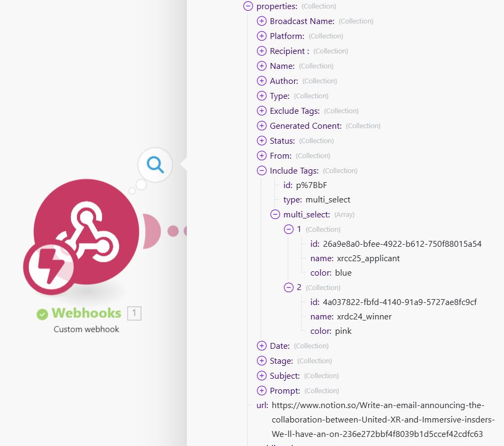Click the Custom webhook subtitle
This screenshot has height=446, width=504.
pos(86,329)
